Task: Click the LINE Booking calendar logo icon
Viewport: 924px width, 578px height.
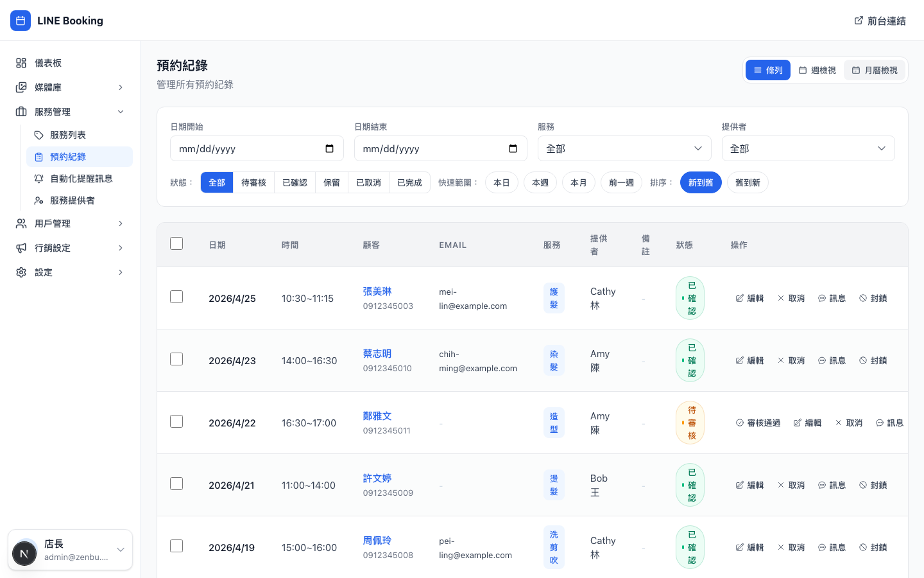Action: 21,21
